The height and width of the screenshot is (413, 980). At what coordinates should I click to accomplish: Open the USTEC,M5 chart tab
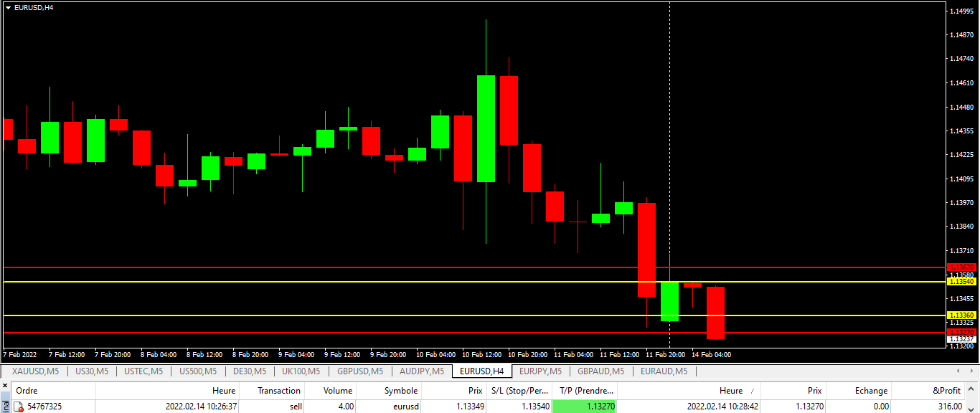(x=143, y=371)
